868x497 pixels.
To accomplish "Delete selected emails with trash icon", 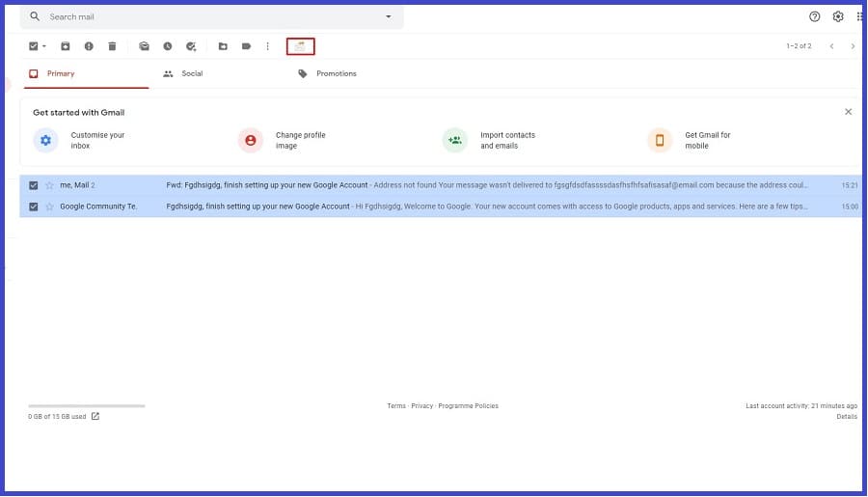I will tap(112, 46).
